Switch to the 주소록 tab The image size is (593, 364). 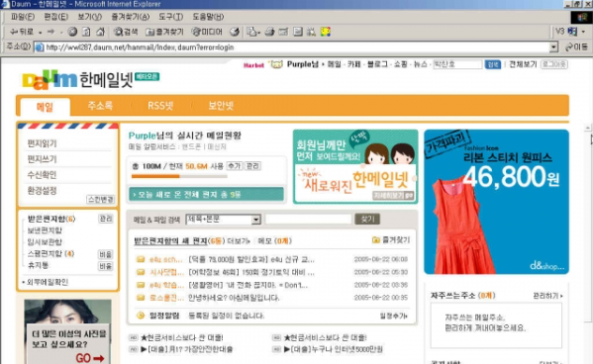pos(100,106)
